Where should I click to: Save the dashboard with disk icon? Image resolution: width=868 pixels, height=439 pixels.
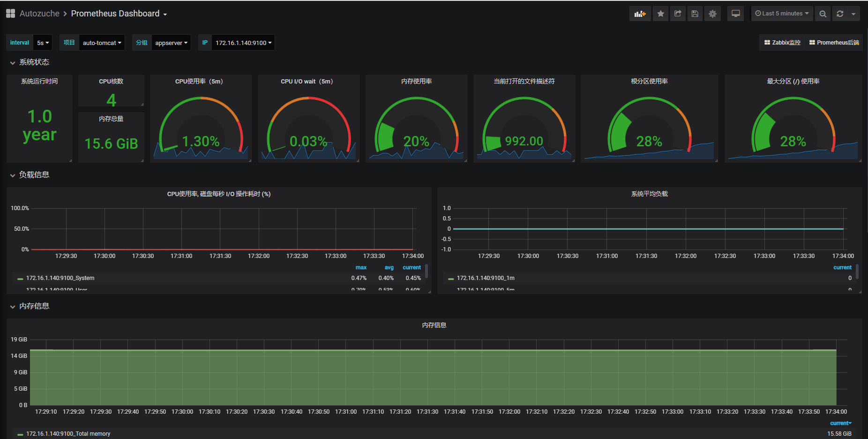[x=695, y=14]
